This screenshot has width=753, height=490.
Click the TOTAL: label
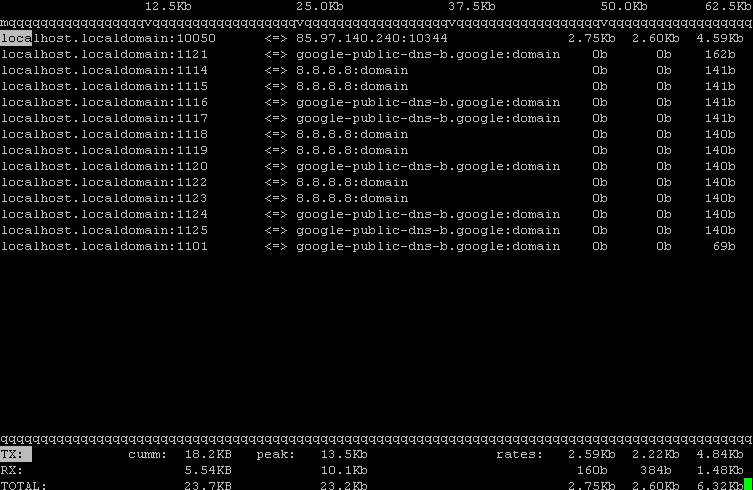click(24, 485)
